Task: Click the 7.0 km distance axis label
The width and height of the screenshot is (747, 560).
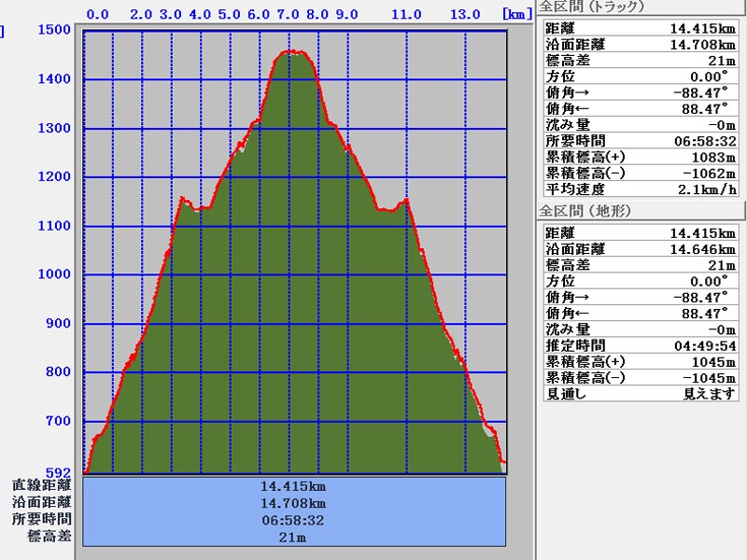Action: tap(288, 15)
